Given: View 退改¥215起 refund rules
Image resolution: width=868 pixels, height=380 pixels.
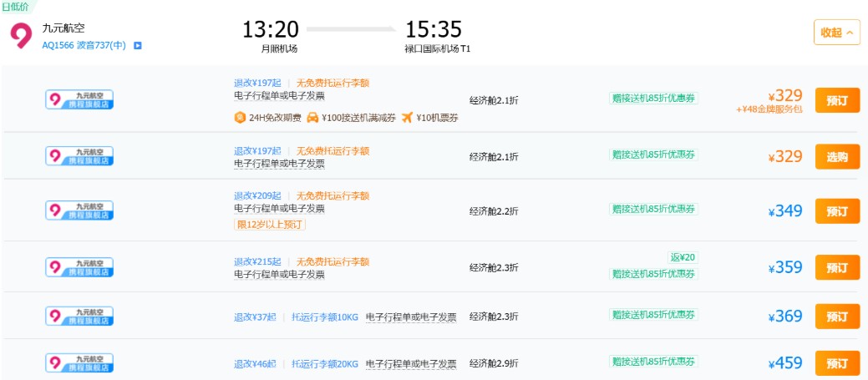Looking at the screenshot, I should (x=257, y=261).
